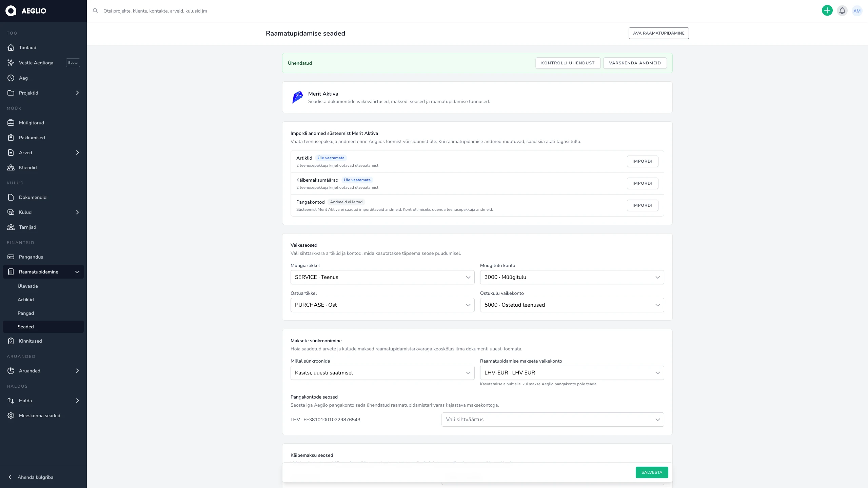The width and height of the screenshot is (868, 488).
Task: Import the Artiklid records
Action: click(643, 161)
